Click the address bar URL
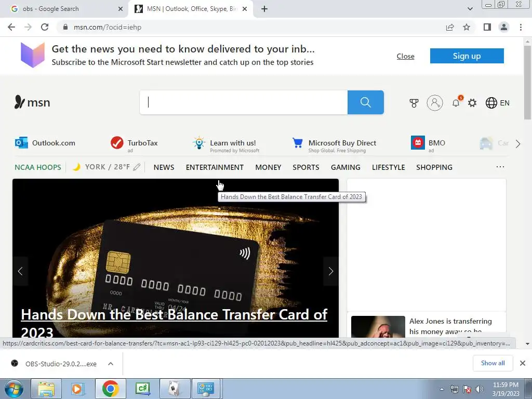Screen dimensions: 532x399 (x=108, y=27)
